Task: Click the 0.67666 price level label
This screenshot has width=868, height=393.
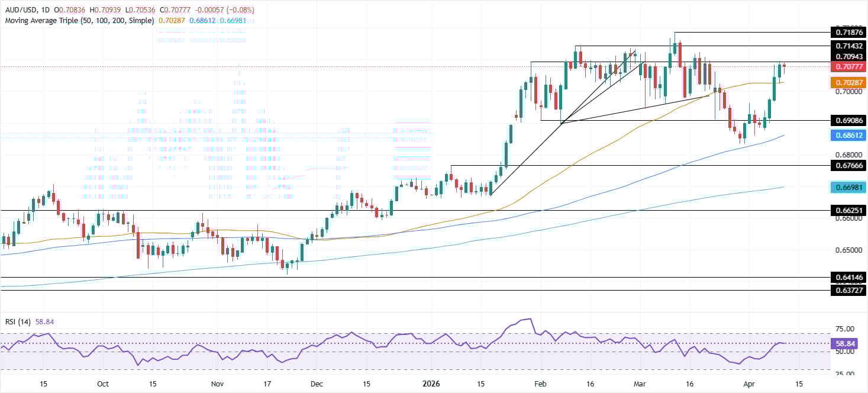Action: (847, 166)
